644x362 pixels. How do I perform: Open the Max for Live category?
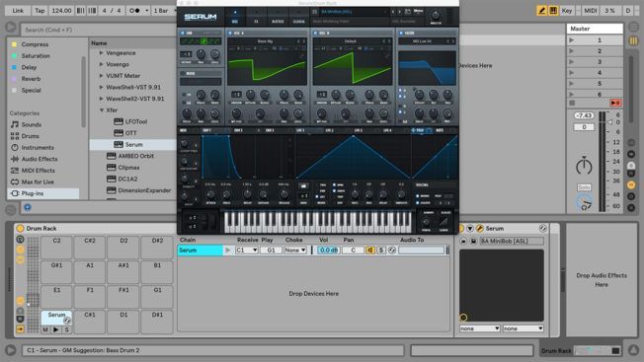[38, 181]
